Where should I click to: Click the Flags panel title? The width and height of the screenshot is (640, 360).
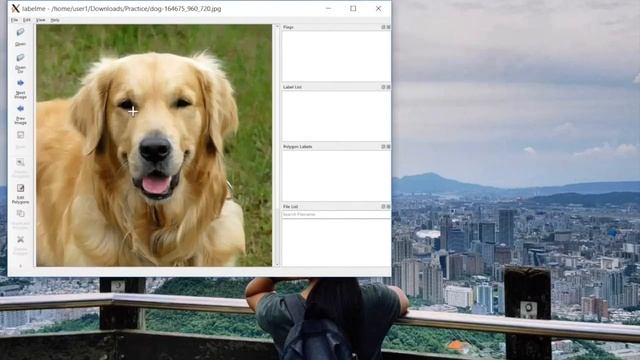click(288, 27)
